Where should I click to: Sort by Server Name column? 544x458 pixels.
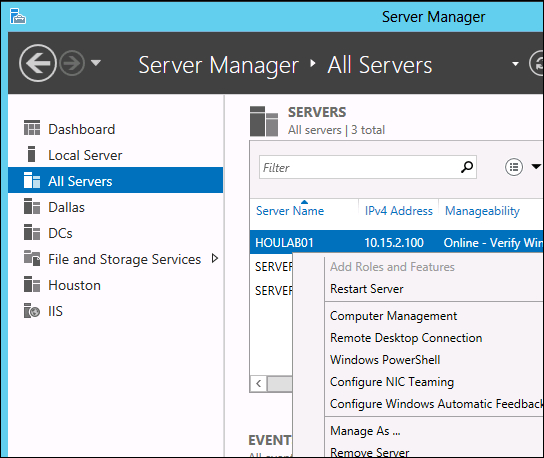click(290, 211)
